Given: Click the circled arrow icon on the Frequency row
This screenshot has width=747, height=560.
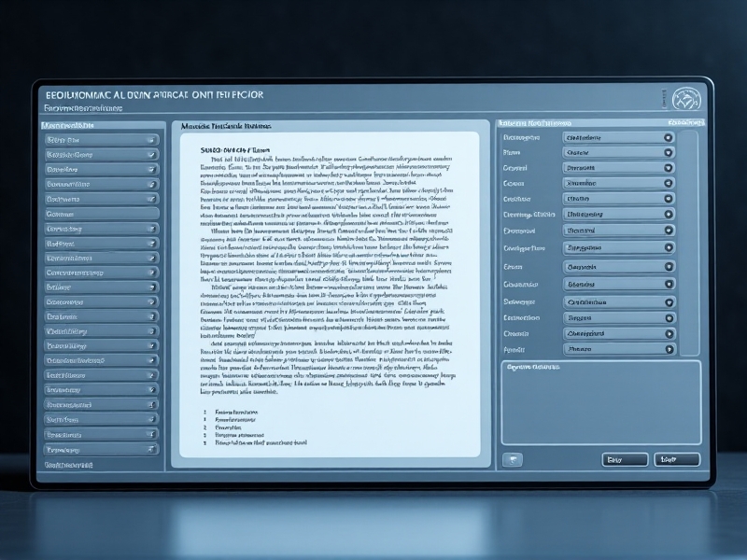Looking at the screenshot, I should 669,214.
